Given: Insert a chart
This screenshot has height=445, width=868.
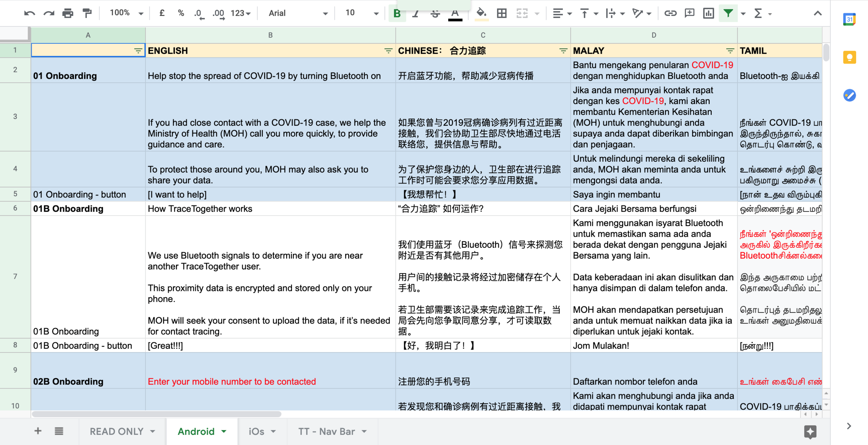Looking at the screenshot, I should (x=708, y=14).
